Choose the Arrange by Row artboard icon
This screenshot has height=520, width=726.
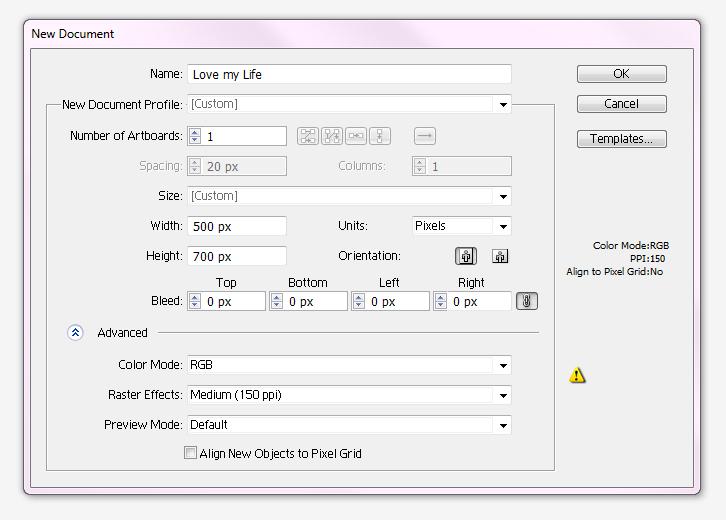coord(356,136)
